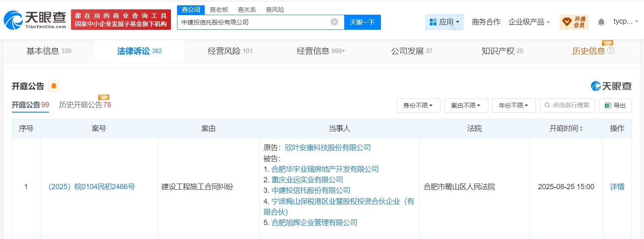644x239 pixels.
Task: Open the 案由不限 filter
Action: coord(466,106)
